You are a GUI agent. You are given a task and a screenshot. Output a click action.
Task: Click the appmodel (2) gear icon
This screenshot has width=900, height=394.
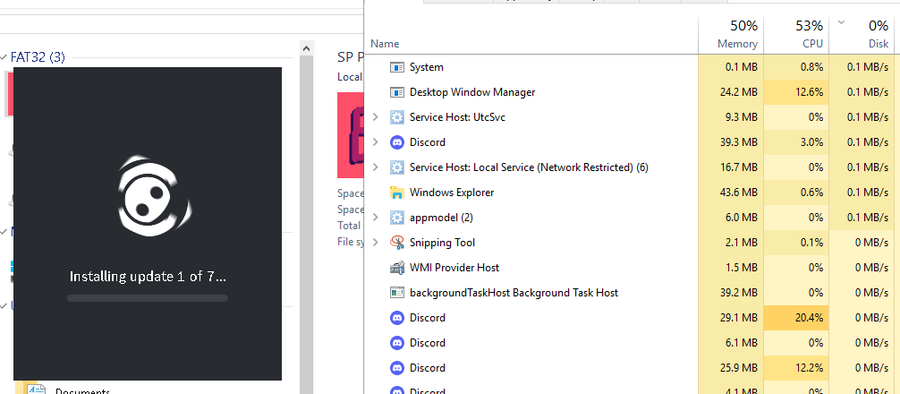tap(397, 218)
